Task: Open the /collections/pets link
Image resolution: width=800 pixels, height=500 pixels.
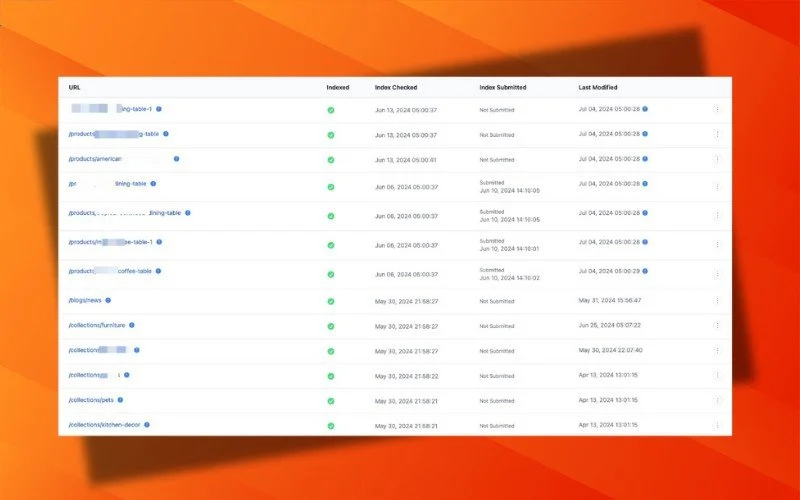Action: click(x=91, y=401)
